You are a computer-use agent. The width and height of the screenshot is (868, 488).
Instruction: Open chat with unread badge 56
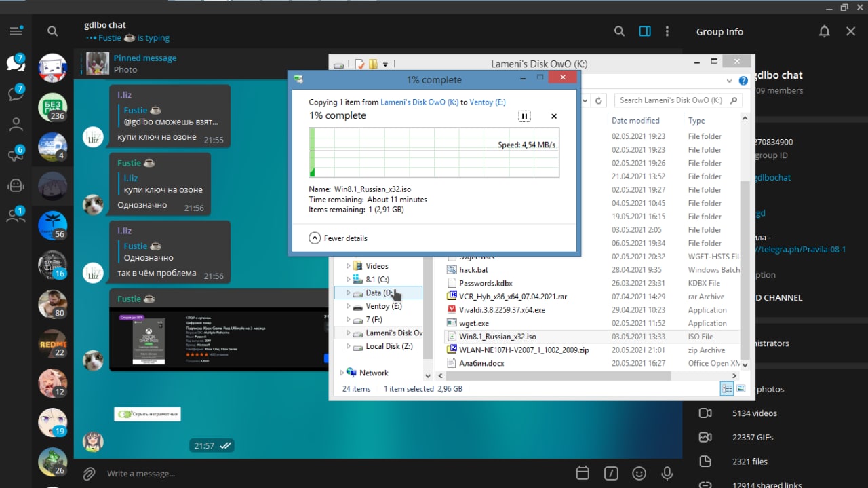[52, 225]
